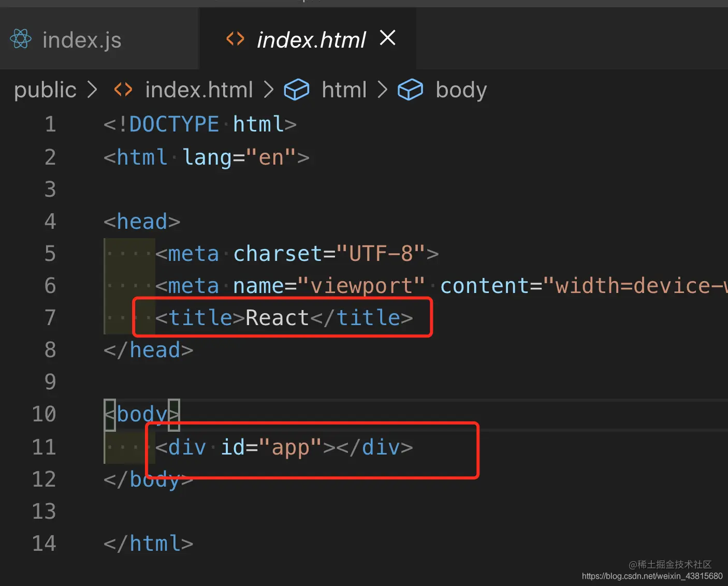Viewport: 728px width, 586px height.
Task: Click line number 10 in gutter
Action: tap(44, 414)
